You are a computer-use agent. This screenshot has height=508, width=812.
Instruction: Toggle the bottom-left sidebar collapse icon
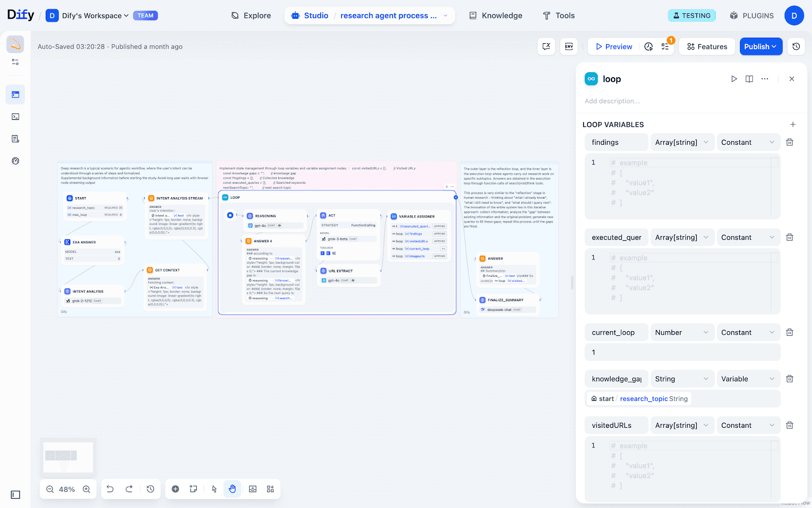15,495
